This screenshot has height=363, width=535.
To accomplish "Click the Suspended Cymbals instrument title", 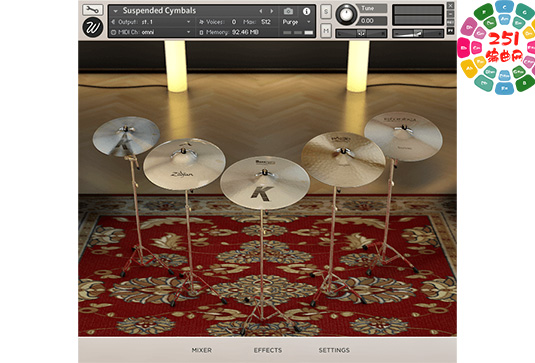I will coord(159,11).
